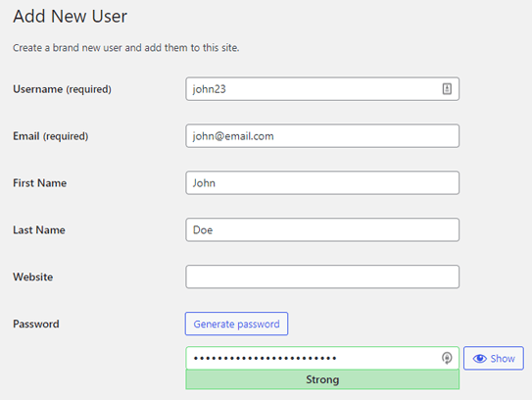Screen dimensions: 532x400
Task: Click the 'Create a brand new user' description text
Action: (125, 47)
